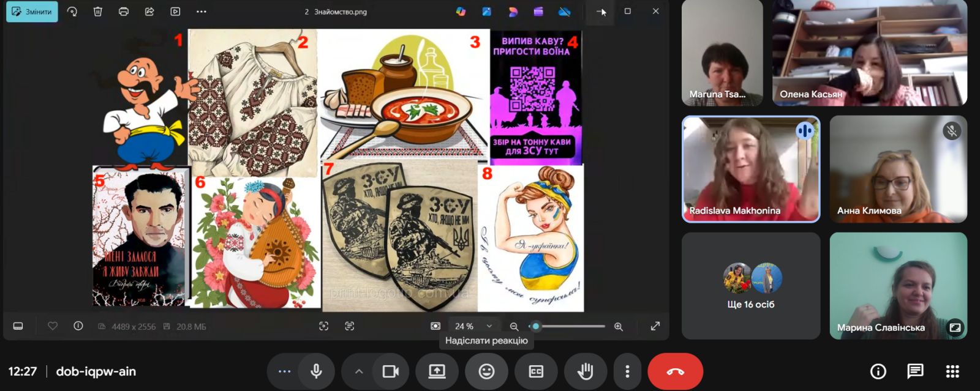980x391 pixels.
Task: Open the Ще 16 осіб participants tile
Action: [x=750, y=286]
